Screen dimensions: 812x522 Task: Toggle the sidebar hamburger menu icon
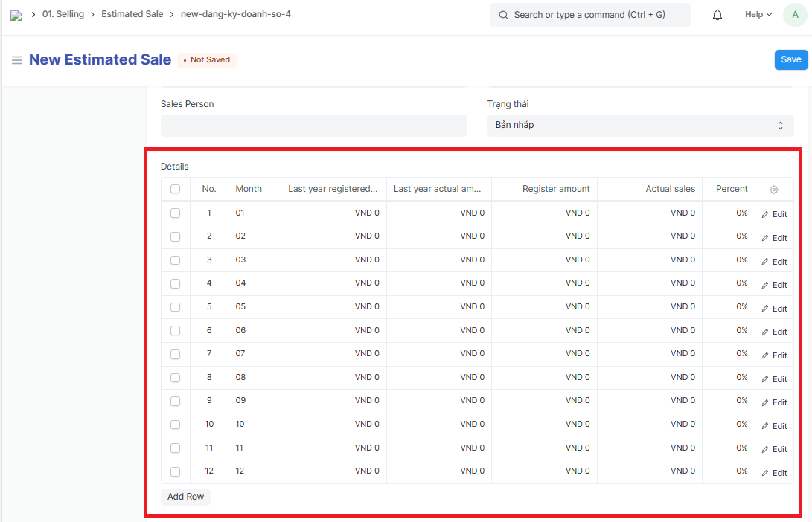pyautogui.click(x=16, y=60)
